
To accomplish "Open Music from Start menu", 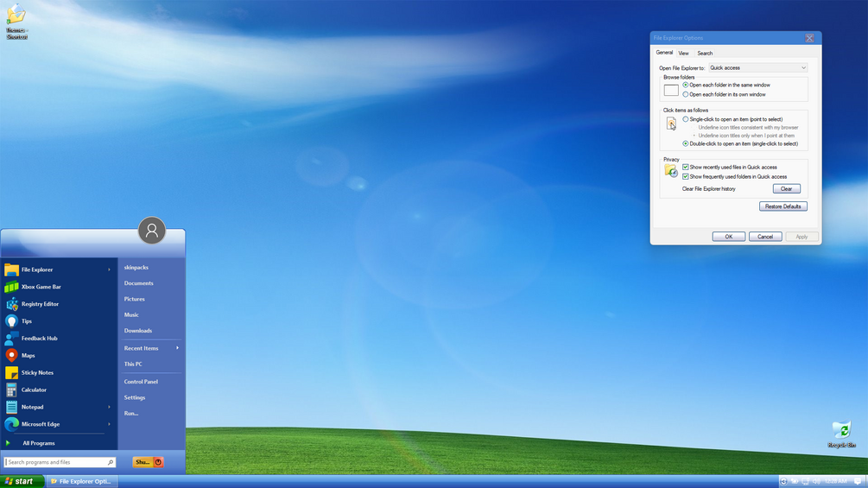I will pos(151,314).
